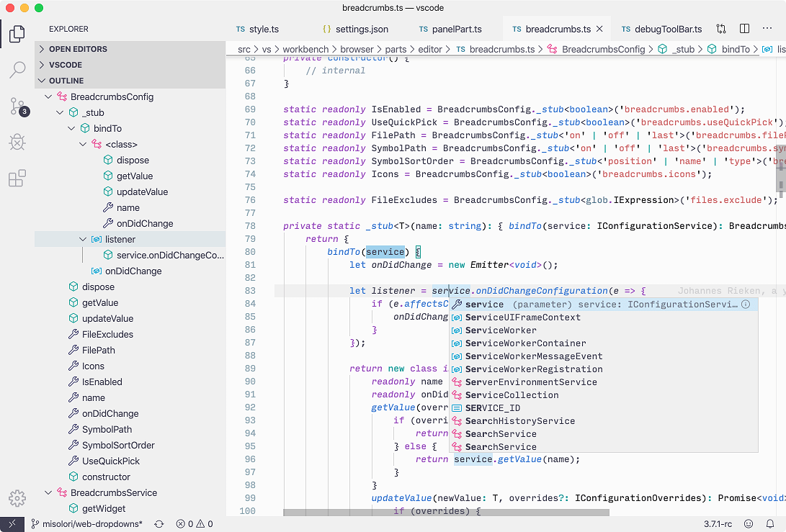Expand the Open Editors section
Screen dimensions: 786x532
[78, 49]
